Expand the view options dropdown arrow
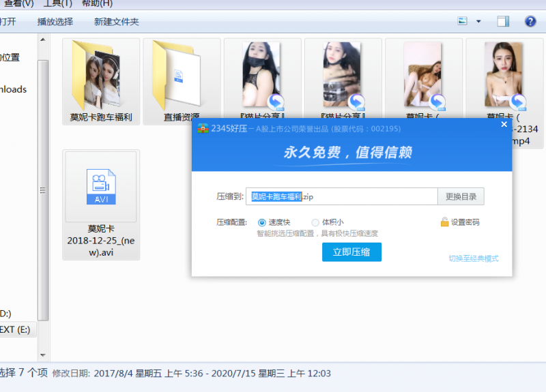 tap(478, 22)
